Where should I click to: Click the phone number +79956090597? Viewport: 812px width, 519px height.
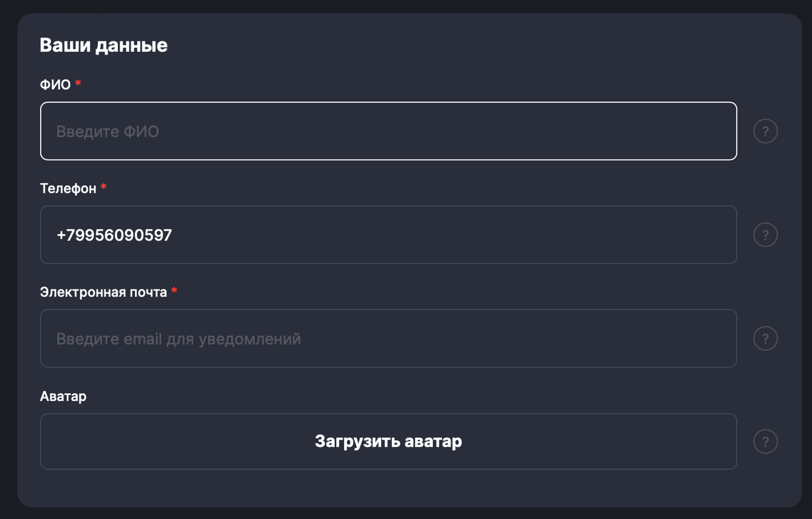pyautogui.click(x=114, y=235)
